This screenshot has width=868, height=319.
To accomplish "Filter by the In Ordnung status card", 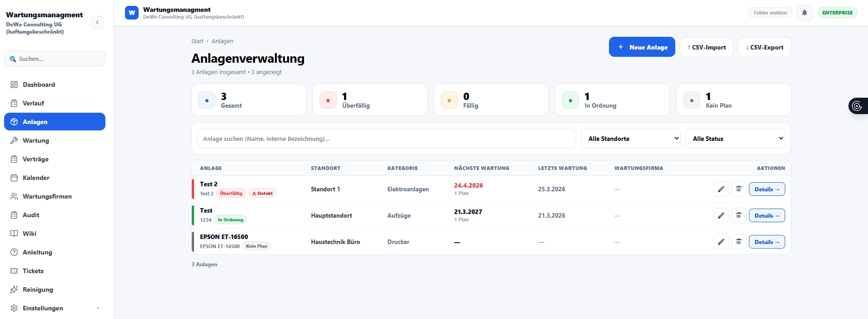I will (612, 100).
